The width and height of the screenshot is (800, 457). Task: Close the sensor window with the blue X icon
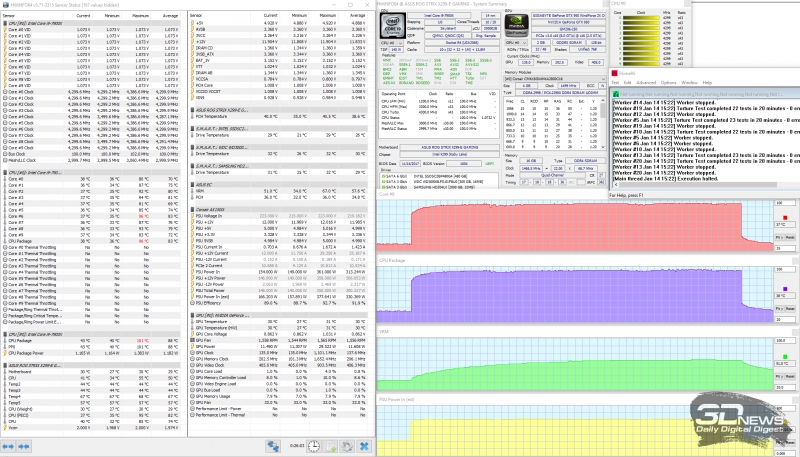click(364, 446)
